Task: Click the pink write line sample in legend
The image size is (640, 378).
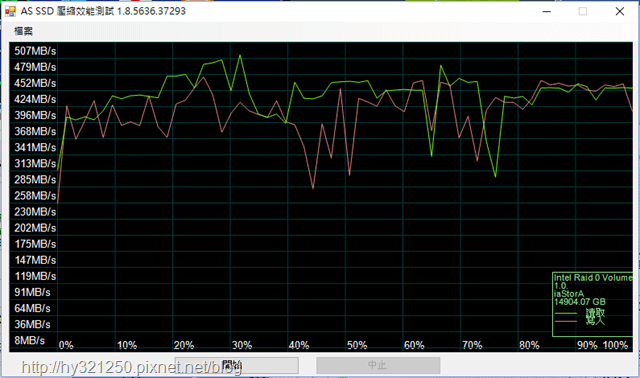Action: point(566,321)
